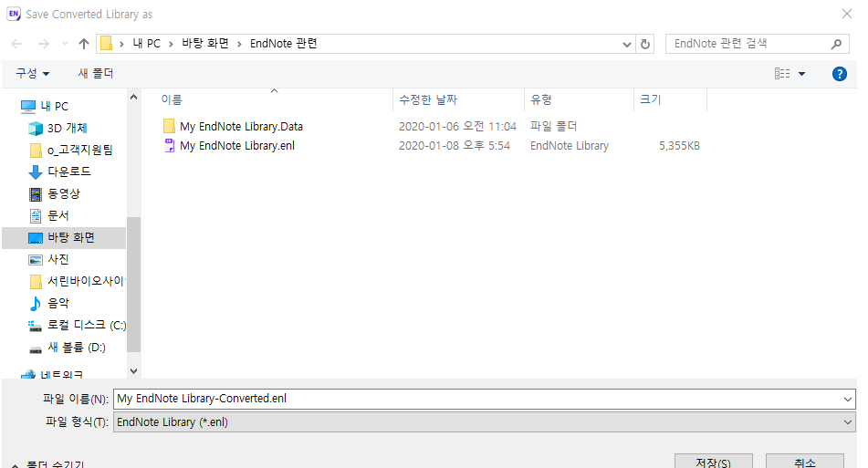Sort by the '유형' column header
Screen dimensions: 868x468
pyautogui.click(x=541, y=99)
